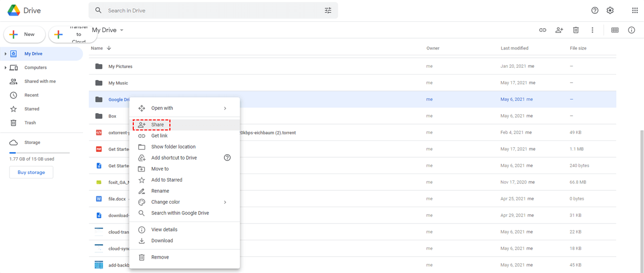Click the New button

click(x=25, y=34)
